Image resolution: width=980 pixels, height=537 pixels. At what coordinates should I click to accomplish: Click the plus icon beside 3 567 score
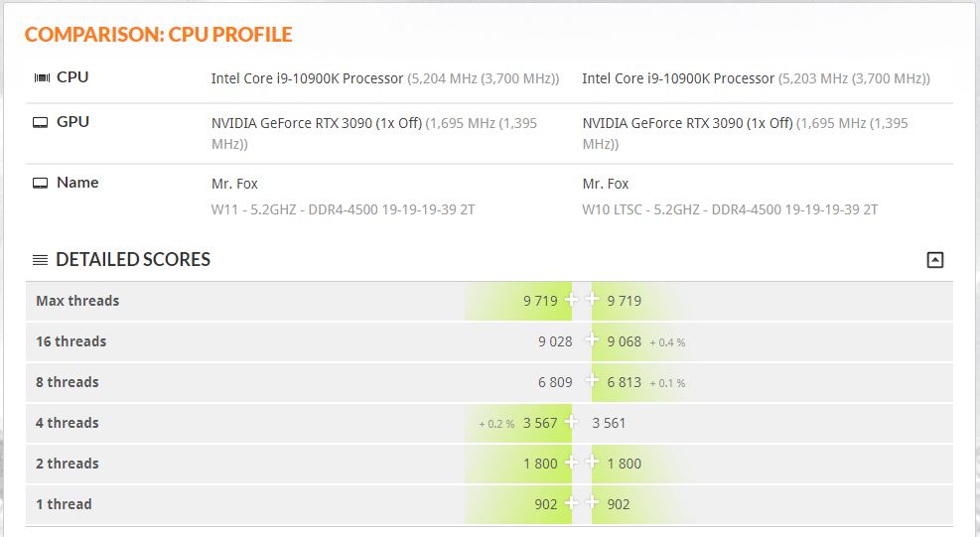(x=571, y=423)
